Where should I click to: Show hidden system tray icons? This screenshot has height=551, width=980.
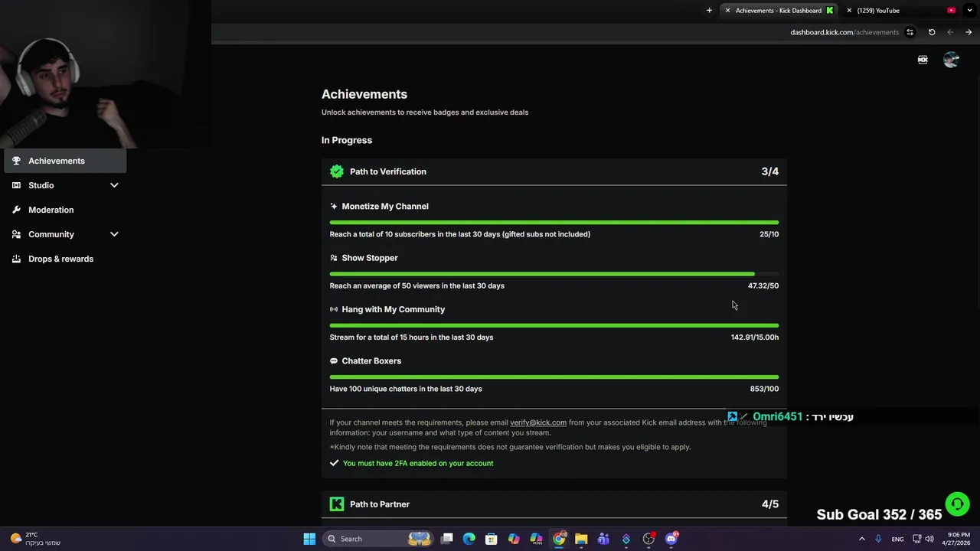pos(861,539)
